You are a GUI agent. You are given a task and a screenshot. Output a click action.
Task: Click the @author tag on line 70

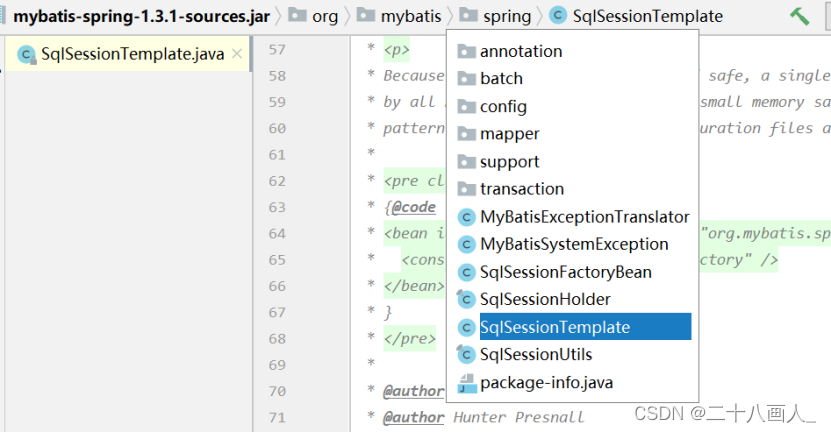coord(414,391)
